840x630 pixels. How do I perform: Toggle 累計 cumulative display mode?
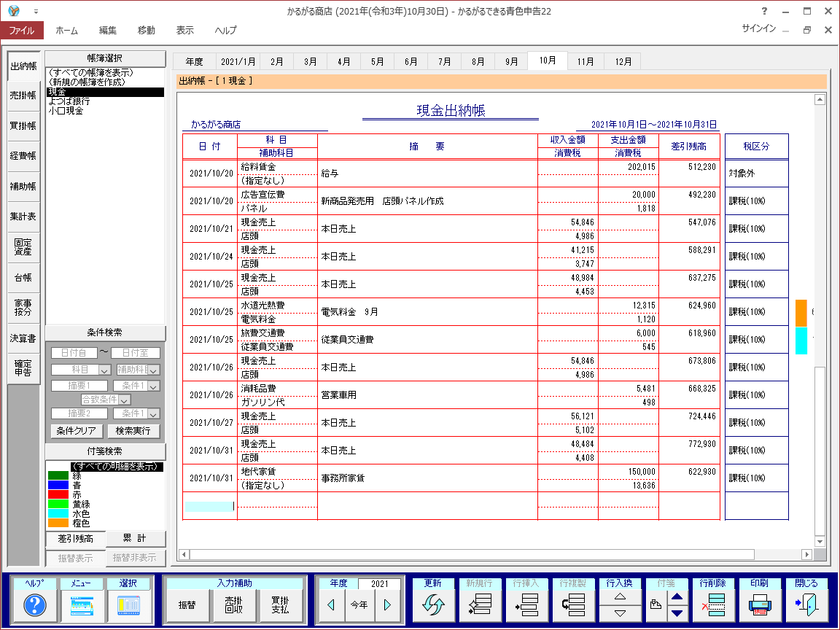(135, 538)
